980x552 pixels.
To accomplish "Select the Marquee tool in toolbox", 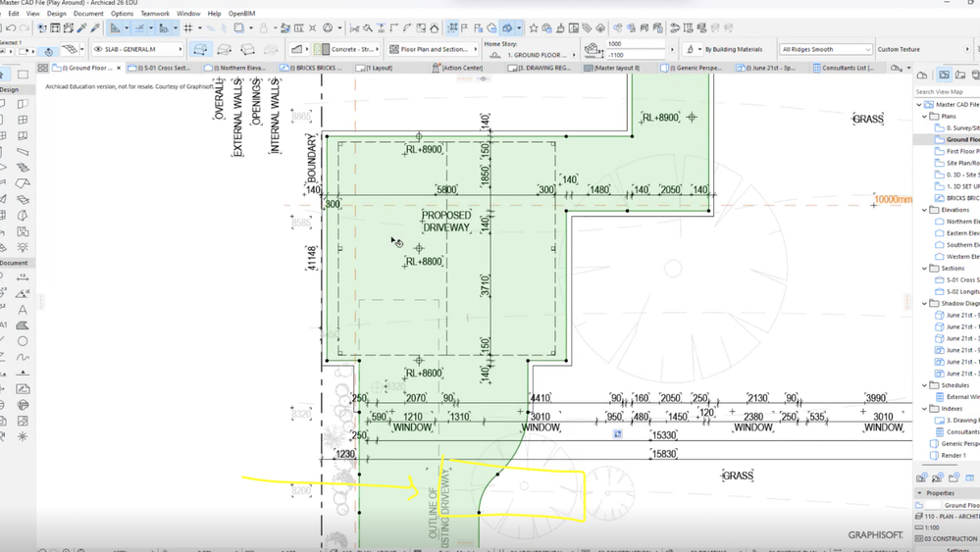I will [x=23, y=75].
